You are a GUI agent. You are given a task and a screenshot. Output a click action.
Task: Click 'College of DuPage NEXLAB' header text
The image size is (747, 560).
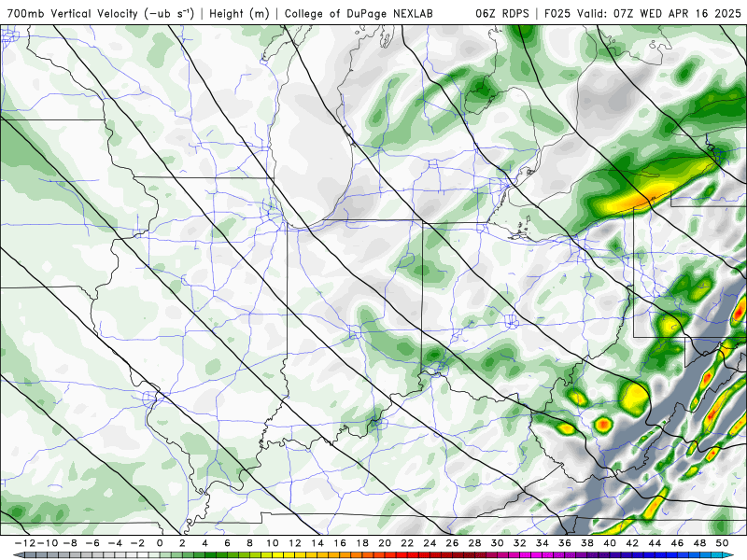pos(359,13)
